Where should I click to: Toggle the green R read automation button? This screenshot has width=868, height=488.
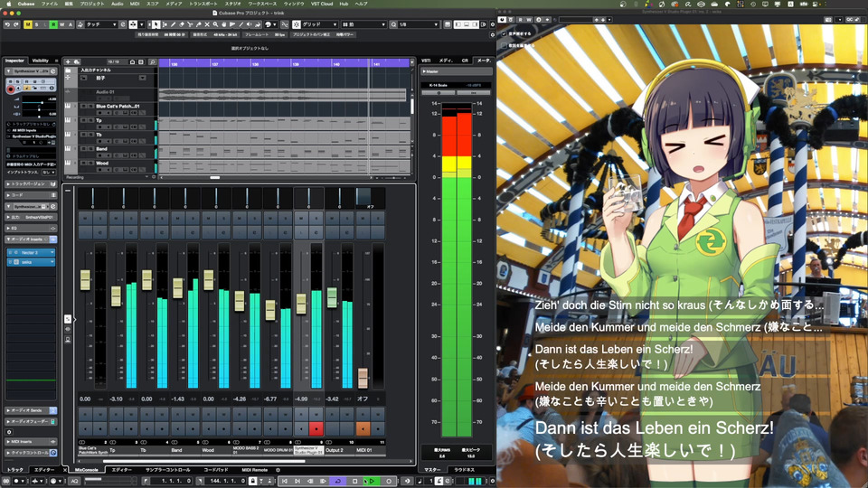pos(53,24)
